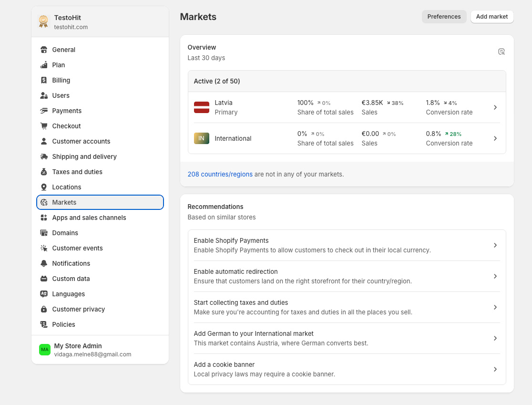The image size is (532, 405).
Task: Click the Shipping and delivery truck icon
Action: pos(44,156)
